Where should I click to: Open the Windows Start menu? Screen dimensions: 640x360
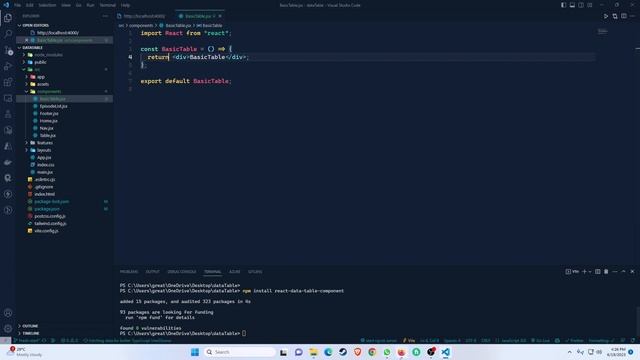click(x=195, y=352)
